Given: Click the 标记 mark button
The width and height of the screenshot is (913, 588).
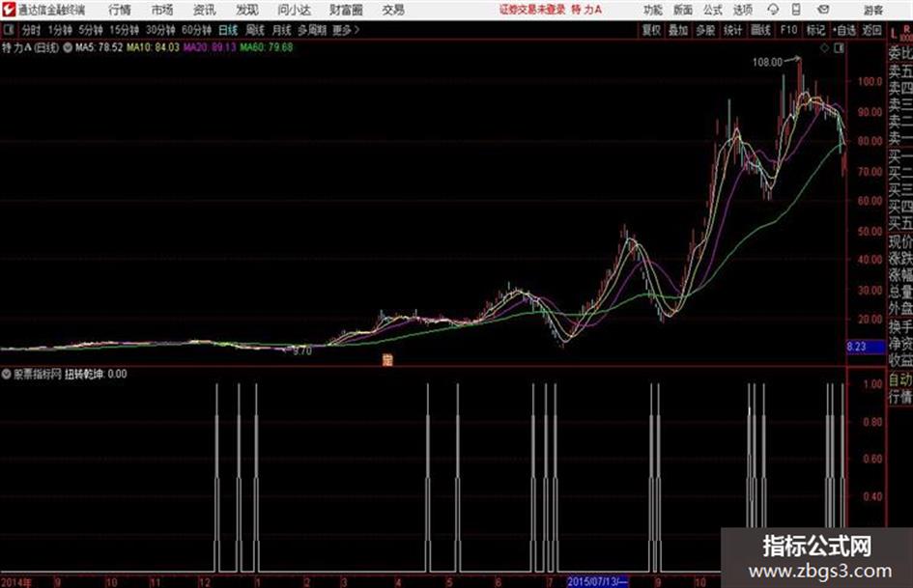Looking at the screenshot, I should [815, 30].
